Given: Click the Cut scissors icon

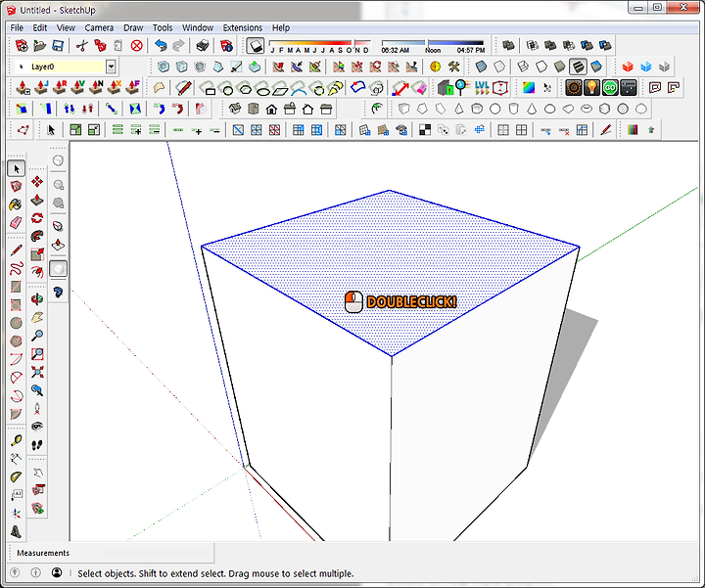Looking at the screenshot, I should click(82, 45).
